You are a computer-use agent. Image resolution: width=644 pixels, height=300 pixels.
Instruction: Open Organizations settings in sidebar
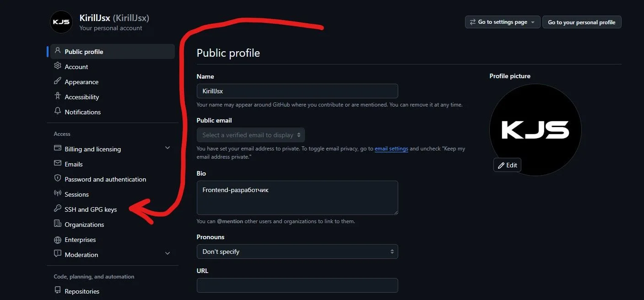[84, 225]
